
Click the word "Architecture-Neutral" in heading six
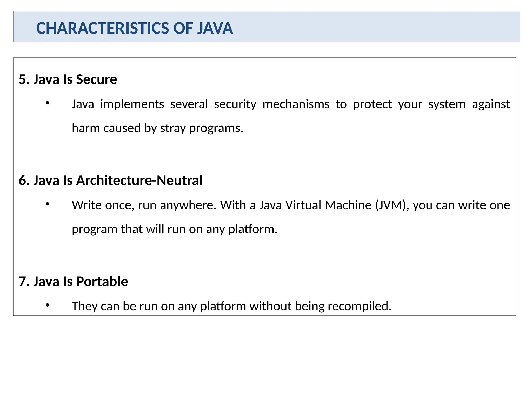[139, 180]
